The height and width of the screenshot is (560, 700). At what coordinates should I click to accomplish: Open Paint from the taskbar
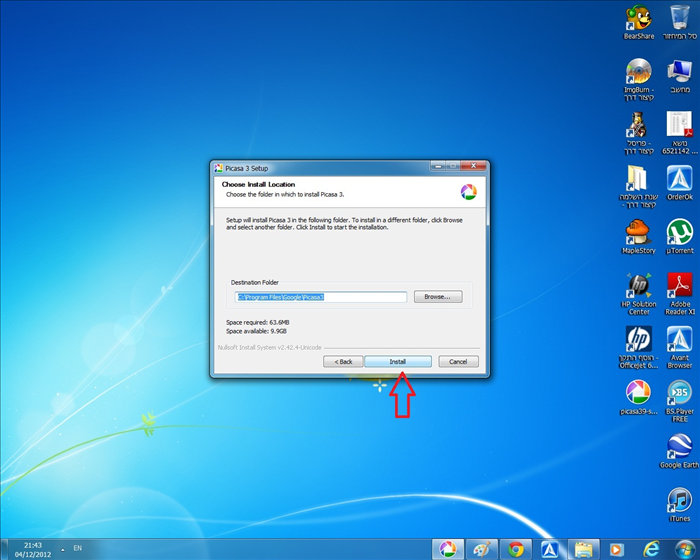482,548
